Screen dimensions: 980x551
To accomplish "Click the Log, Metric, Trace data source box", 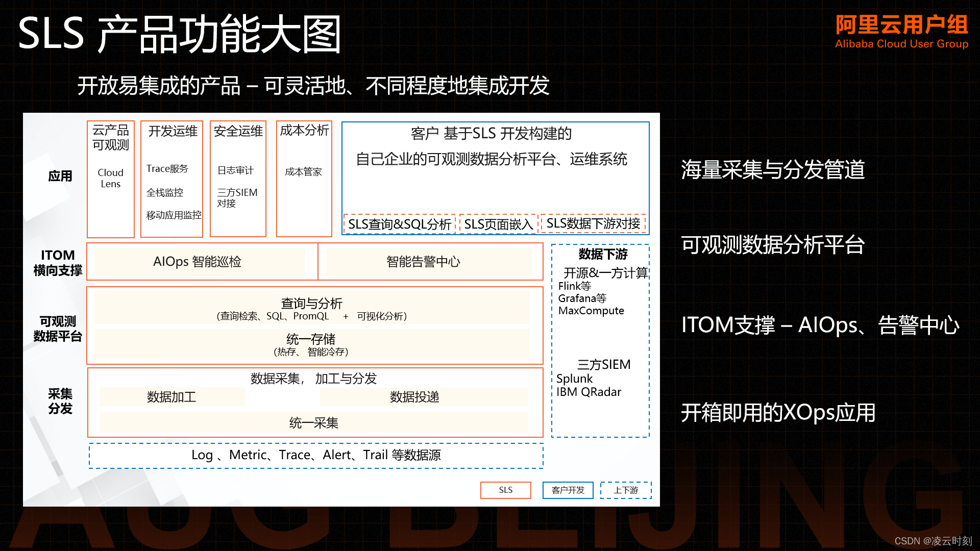I will (x=316, y=455).
